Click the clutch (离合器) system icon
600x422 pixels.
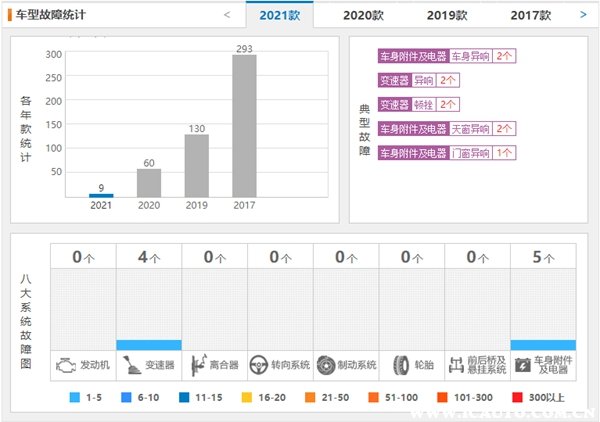click(x=195, y=365)
